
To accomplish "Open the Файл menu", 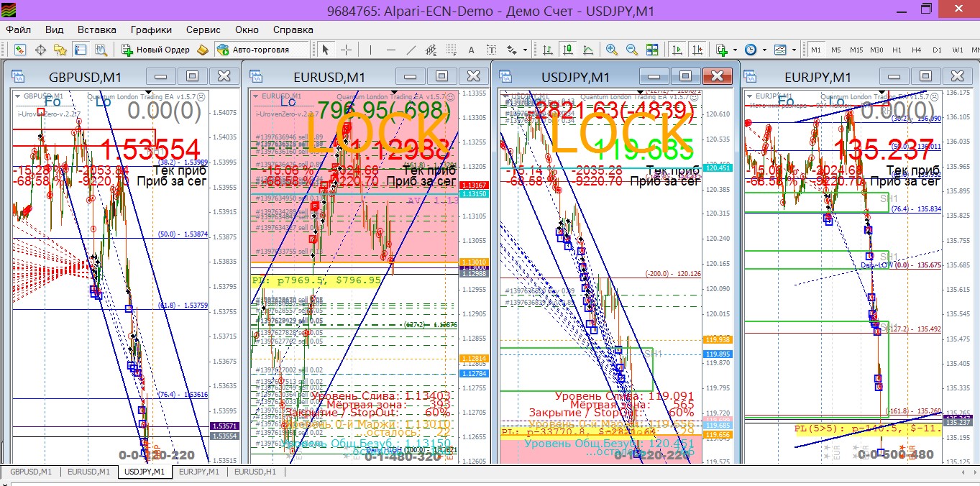I will tap(19, 29).
